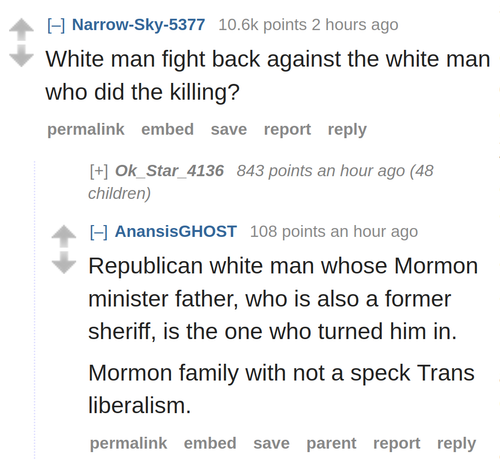Save AnansisGHOST's comment

click(x=271, y=443)
